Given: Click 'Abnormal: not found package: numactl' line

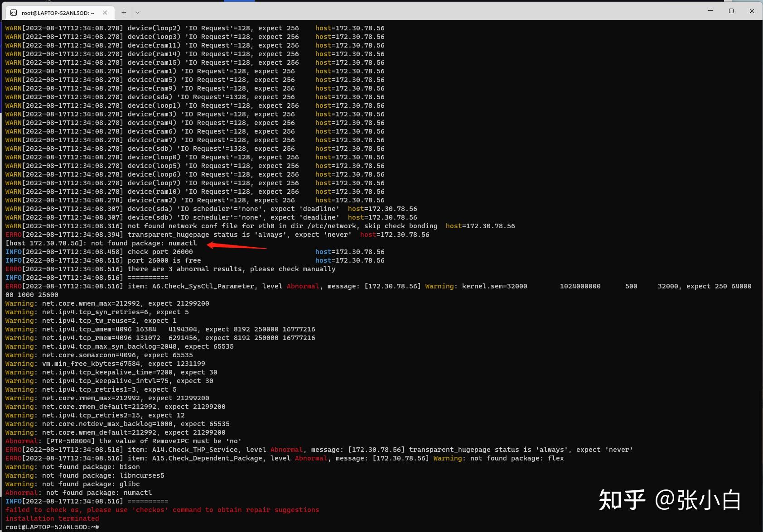Looking at the screenshot, I should tap(79, 493).
